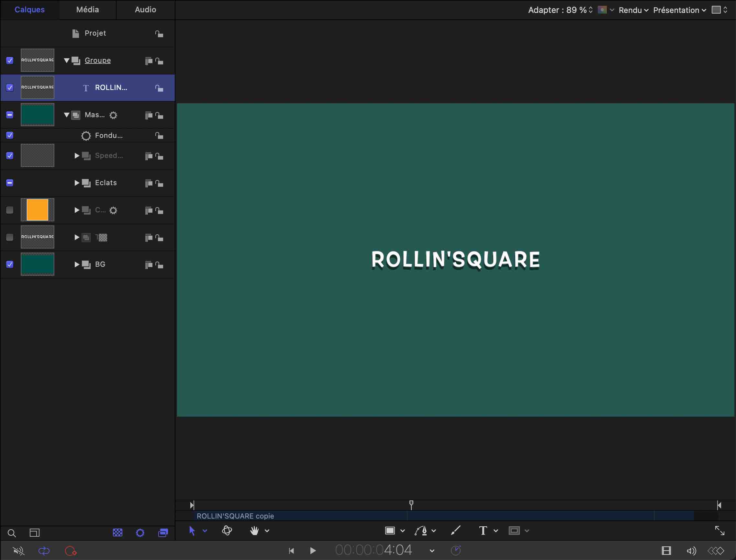Image resolution: width=736 pixels, height=560 pixels.
Task: Toggle show behaviors gear icon
Action: (140, 533)
